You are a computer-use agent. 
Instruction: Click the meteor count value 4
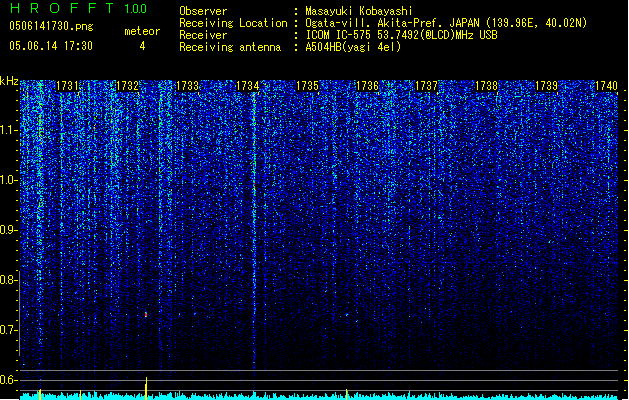tap(142, 46)
